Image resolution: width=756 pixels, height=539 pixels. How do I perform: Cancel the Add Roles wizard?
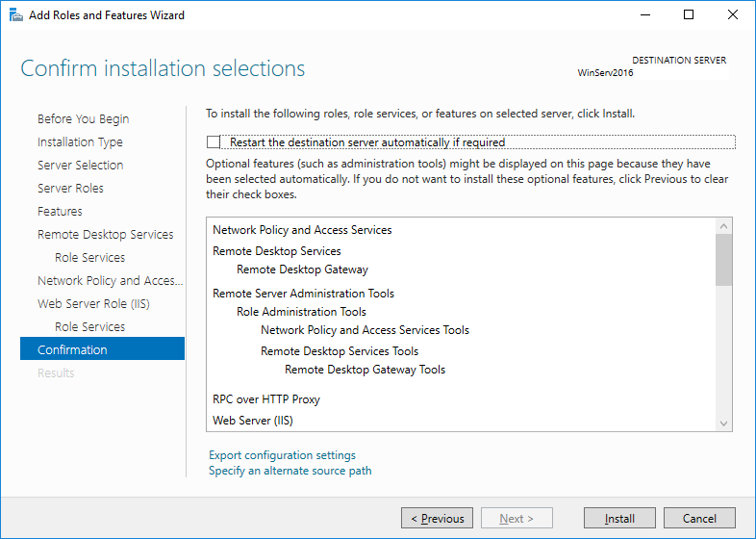(x=699, y=519)
